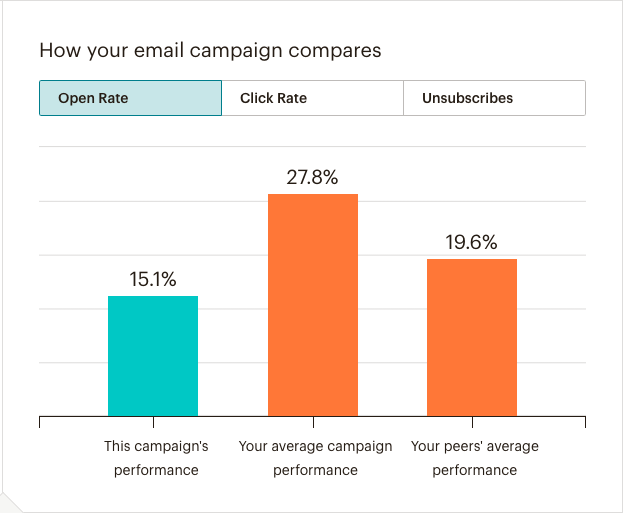The width and height of the screenshot is (624, 513).
Task: Click "Your peers' average performance" label
Action: tap(475, 458)
